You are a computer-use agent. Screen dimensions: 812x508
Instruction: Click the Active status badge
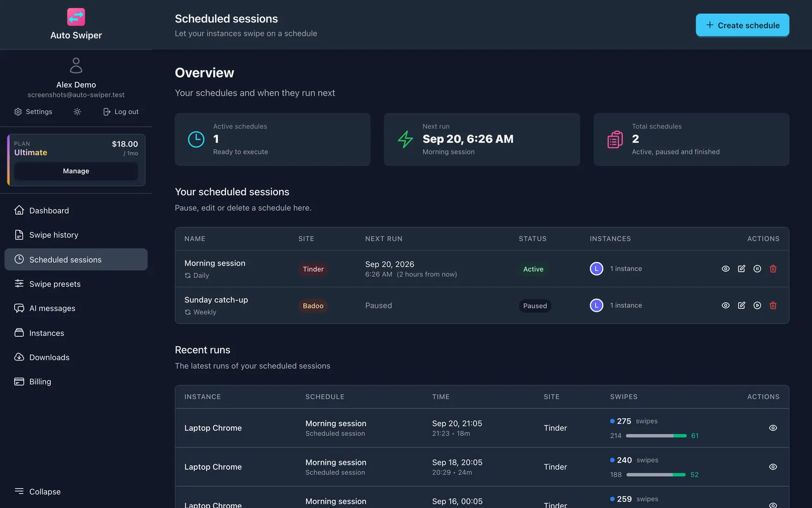[x=533, y=269]
